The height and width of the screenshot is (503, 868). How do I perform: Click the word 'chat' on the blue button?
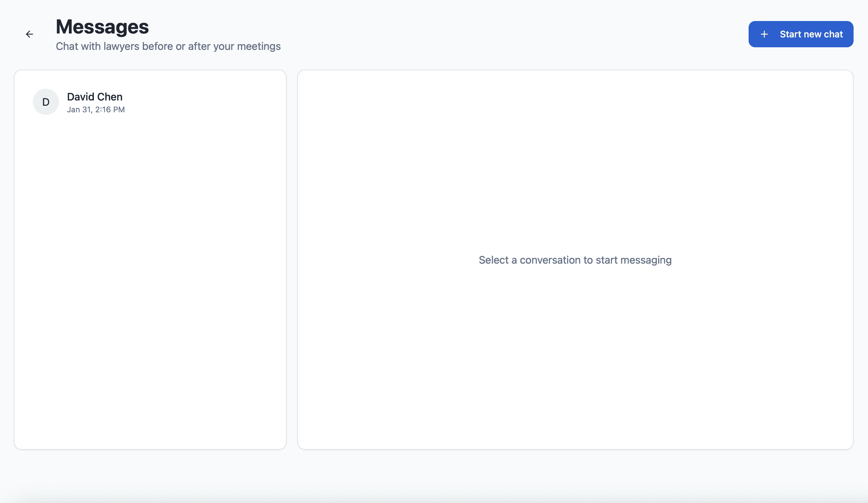tap(833, 34)
